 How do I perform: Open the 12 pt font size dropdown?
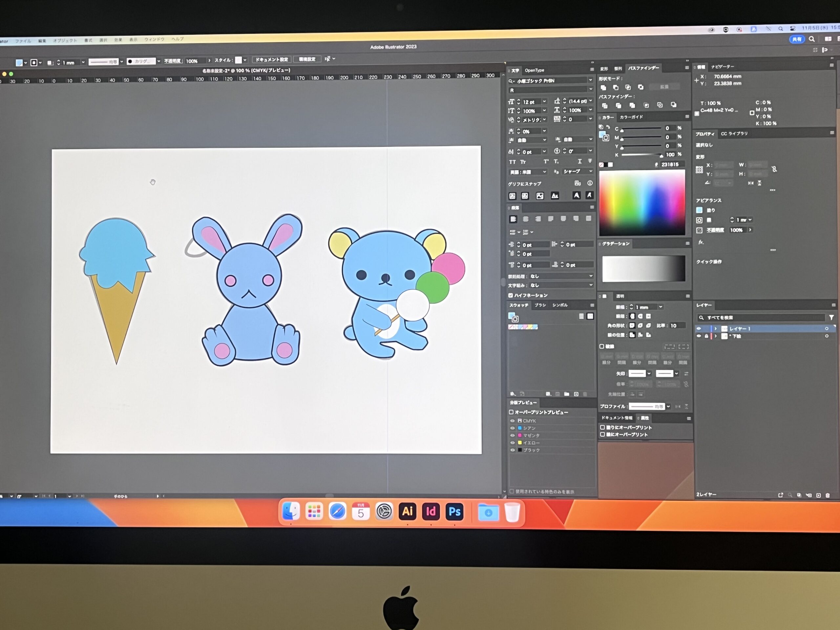[x=544, y=101]
